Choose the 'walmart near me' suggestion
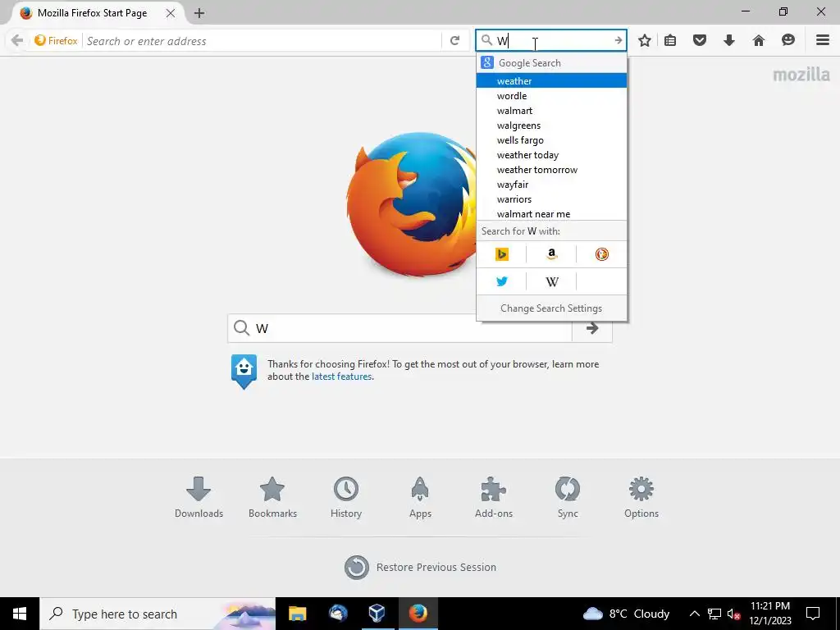Screen dimensions: 840x630 tap(551, 214)
